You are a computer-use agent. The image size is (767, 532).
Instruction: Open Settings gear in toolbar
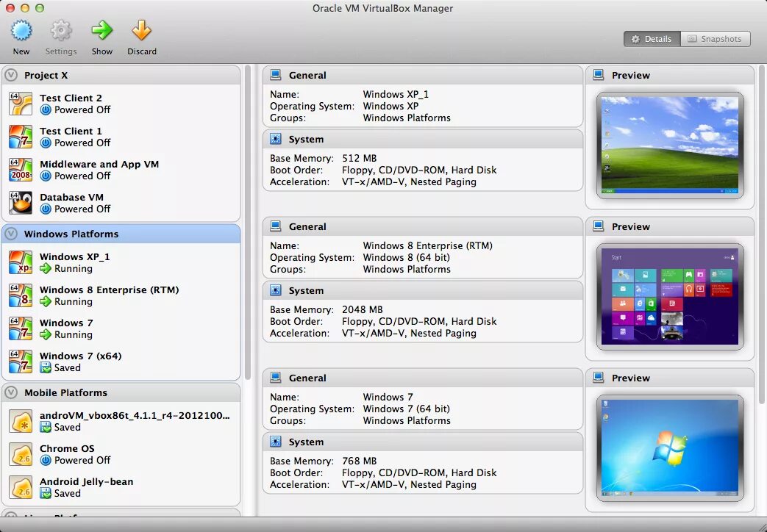pyautogui.click(x=61, y=30)
